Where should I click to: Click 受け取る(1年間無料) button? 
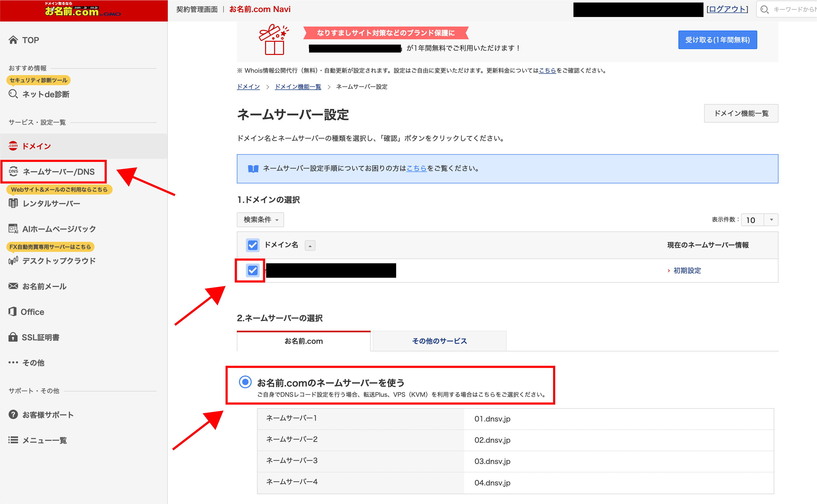[x=717, y=40]
